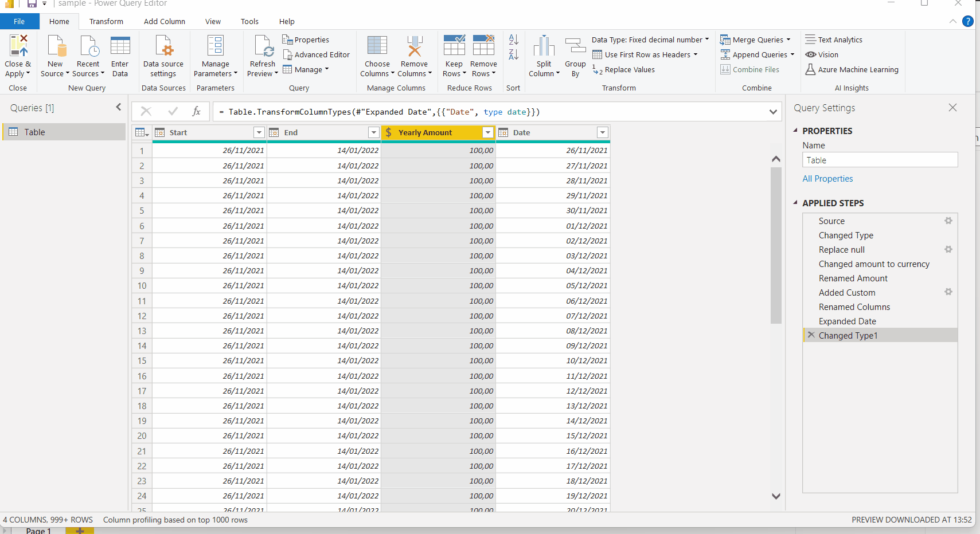This screenshot has height=534, width=980.
Task: Open Split Column
Action: click(x=544, y=56)
